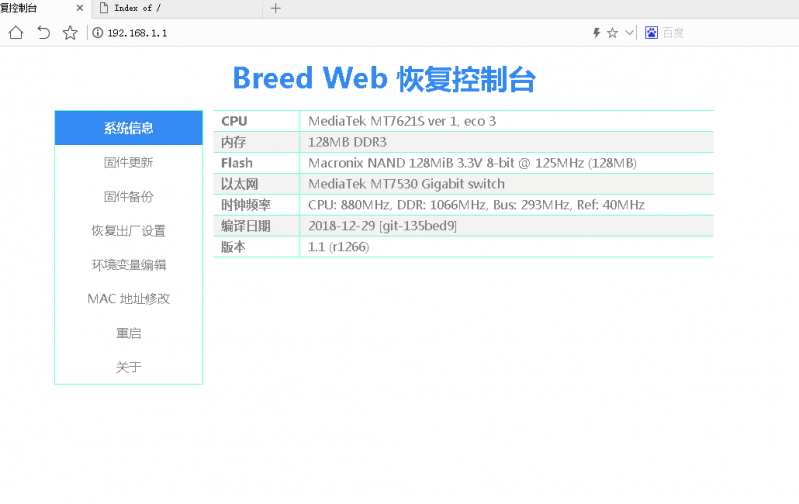Viewport: 799px width, 504px height.
Task: Click the lightning bolt speed-mode icon
Action: [x=596, y=33]
